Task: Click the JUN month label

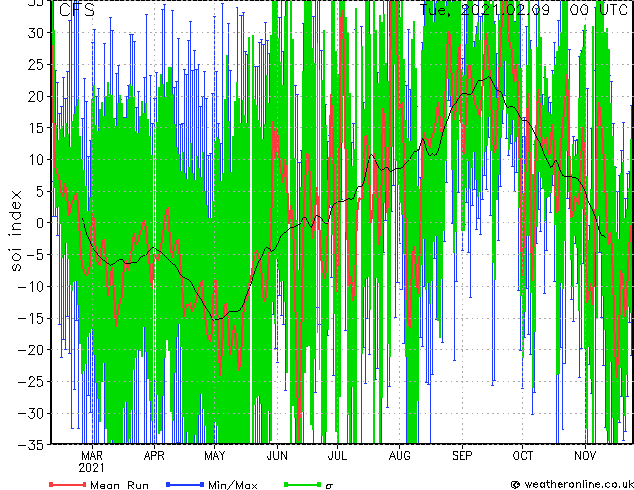Action: tap(277, 456)
